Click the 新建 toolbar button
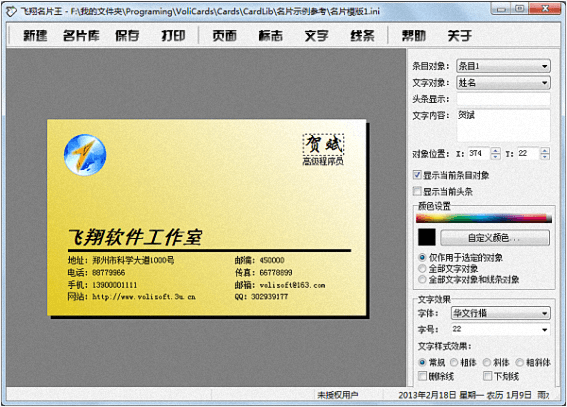 [x=35, y=35]
